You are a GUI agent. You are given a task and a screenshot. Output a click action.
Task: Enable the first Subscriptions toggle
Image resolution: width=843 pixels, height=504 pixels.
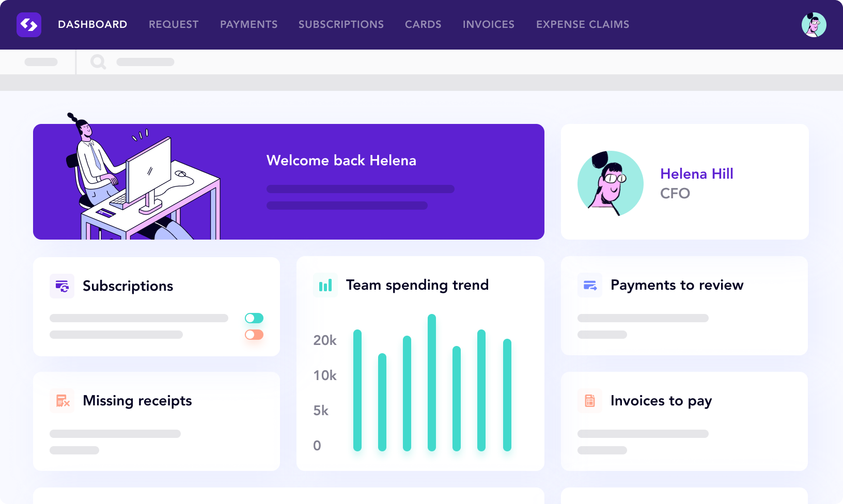[x=254, y=318]
